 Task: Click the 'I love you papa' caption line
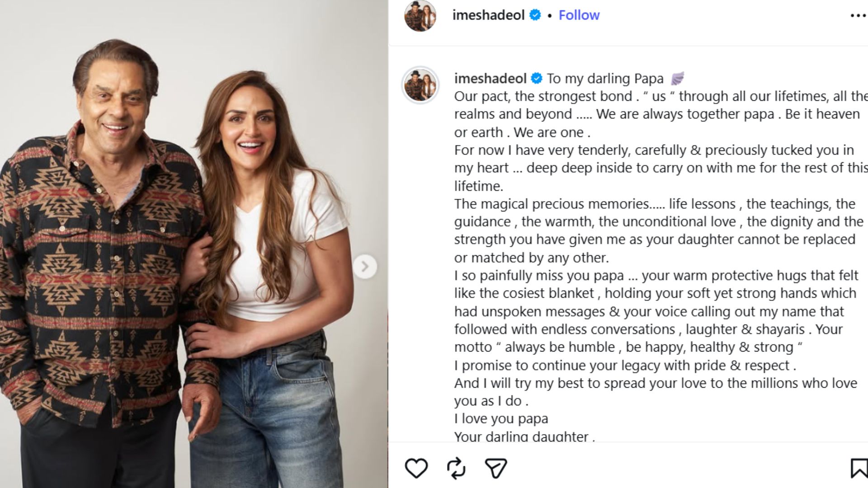point(501,418)
